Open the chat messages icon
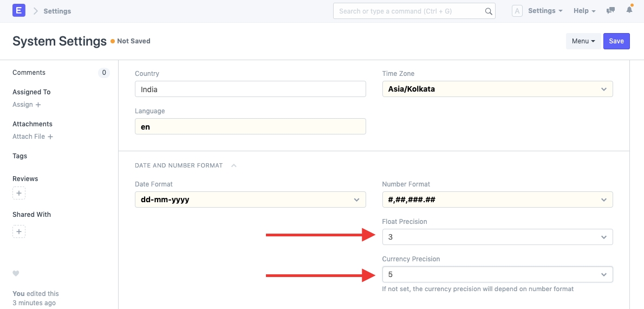Viewport: 644px width, 309px height. coord(611,11)
